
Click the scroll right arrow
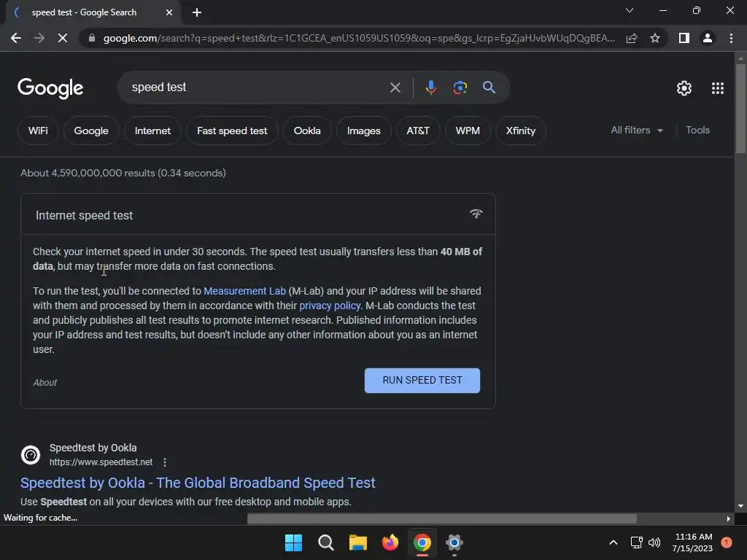[729, 518]
